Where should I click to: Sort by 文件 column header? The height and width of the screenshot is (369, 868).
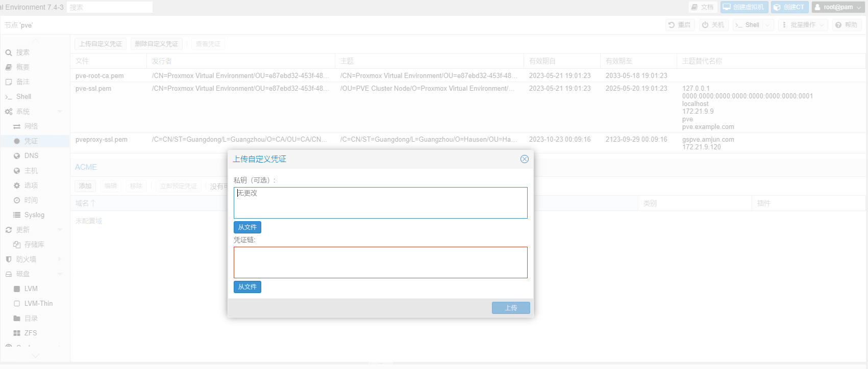pyautogui.click(x=108, y=61)
